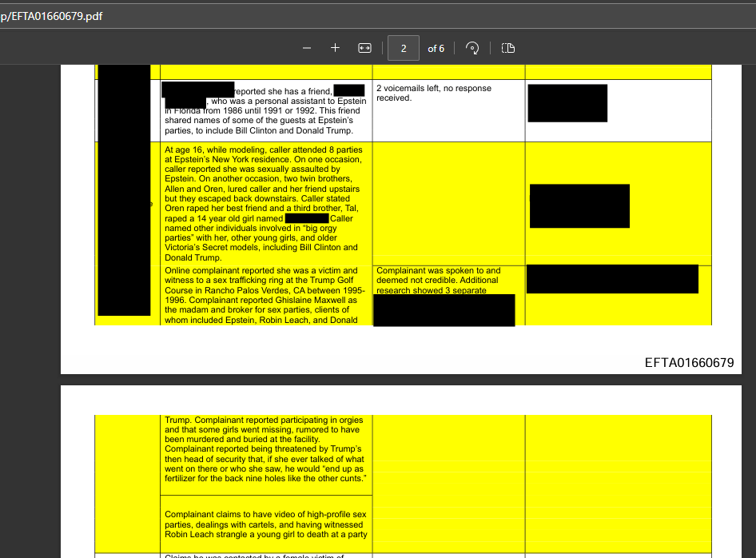Click the 'of 6' page count label
The width and height of the screenshot is (756, 558).
point(436,49)
